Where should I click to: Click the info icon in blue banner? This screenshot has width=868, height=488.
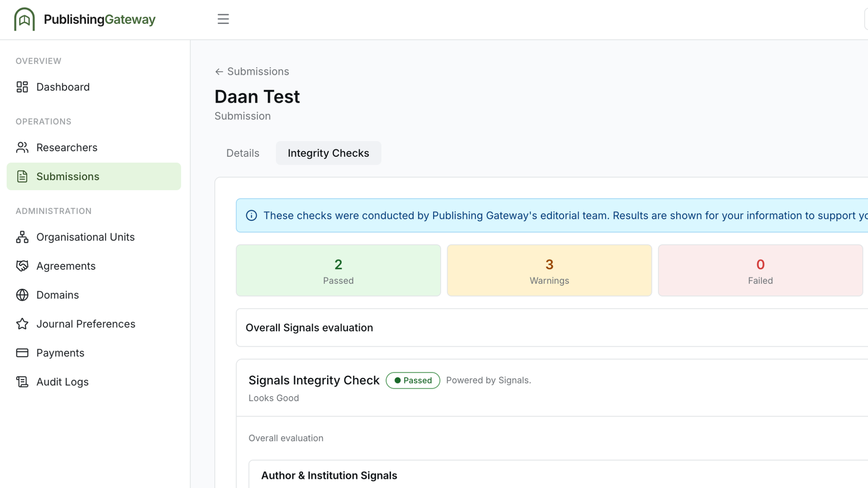coord(251,215)
